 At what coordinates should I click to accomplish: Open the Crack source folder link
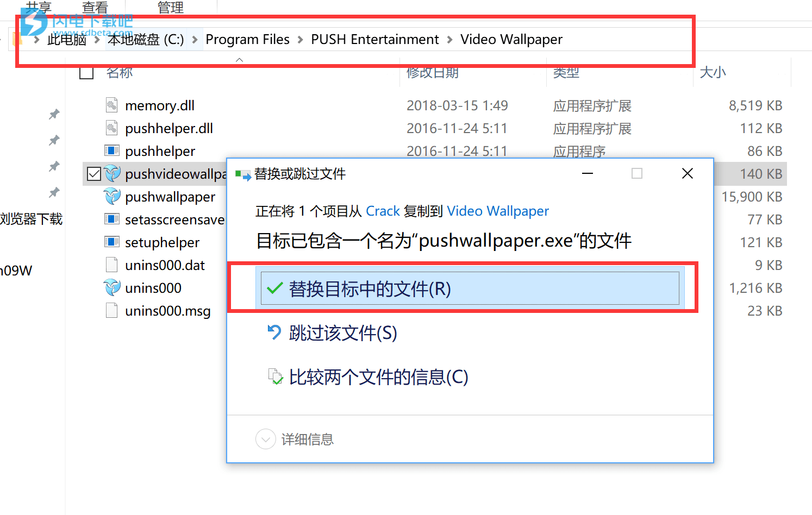coord(383,211)
